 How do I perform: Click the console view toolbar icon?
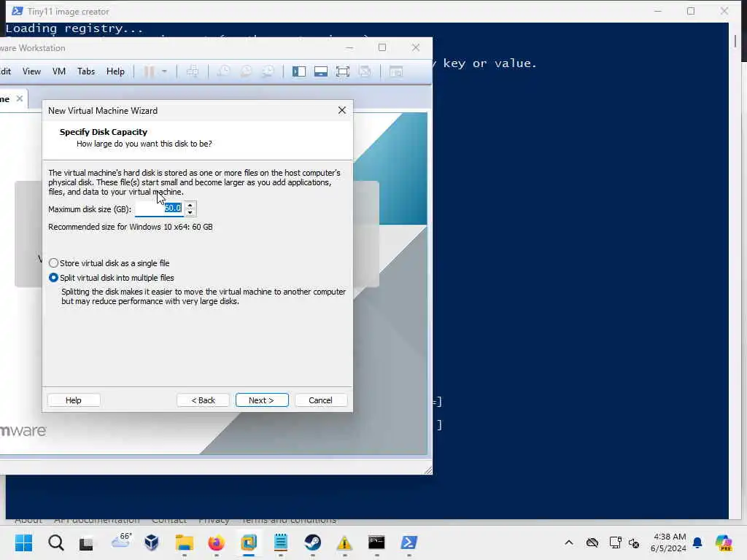pos(396,71)
